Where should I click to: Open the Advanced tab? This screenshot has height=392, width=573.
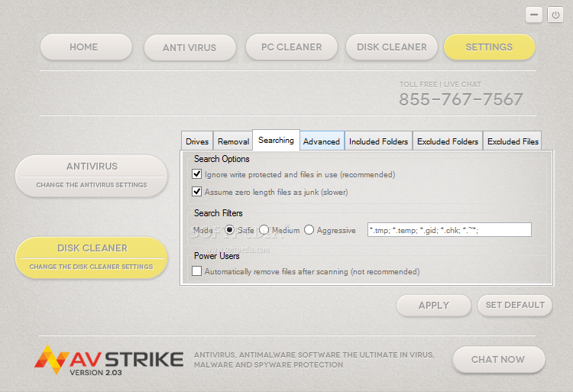tap(322, 141)
